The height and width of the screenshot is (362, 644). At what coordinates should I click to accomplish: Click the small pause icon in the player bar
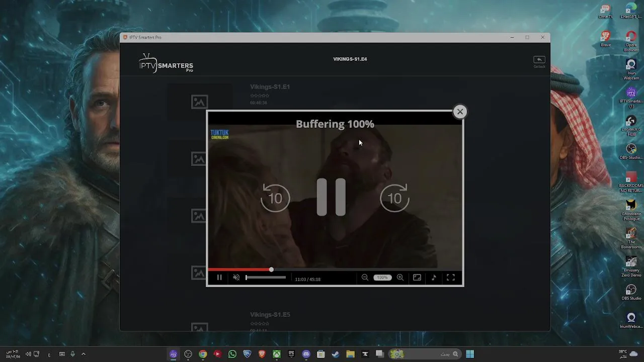219,278
